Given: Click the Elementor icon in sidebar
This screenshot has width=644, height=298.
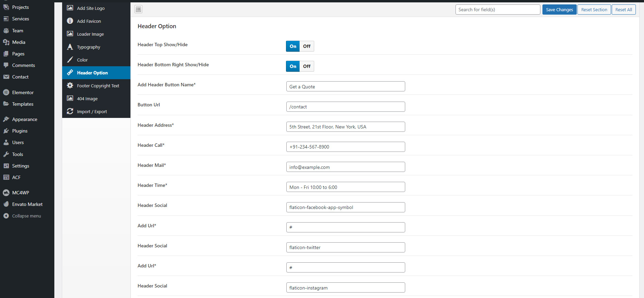Looking at the screenshot, I should pos(6,92).
